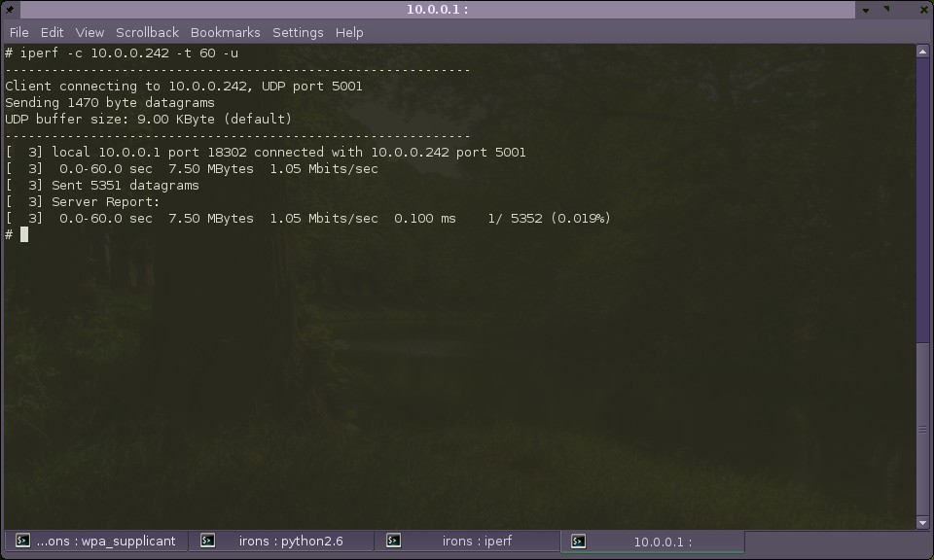Click the terminal icon on iperf tab
Screen dimensions: 934x560
393,541
